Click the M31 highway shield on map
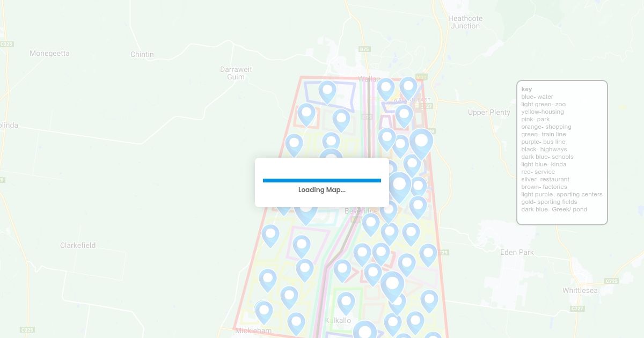 pos(421,77)
